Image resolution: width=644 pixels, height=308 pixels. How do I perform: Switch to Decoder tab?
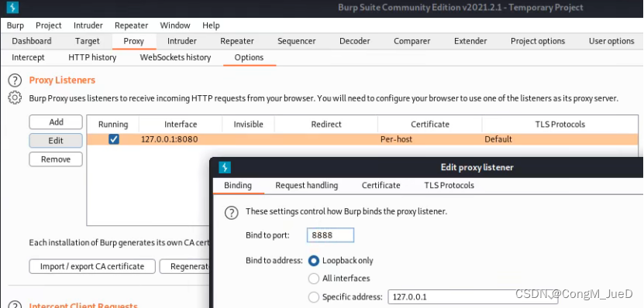click(354, 41)
